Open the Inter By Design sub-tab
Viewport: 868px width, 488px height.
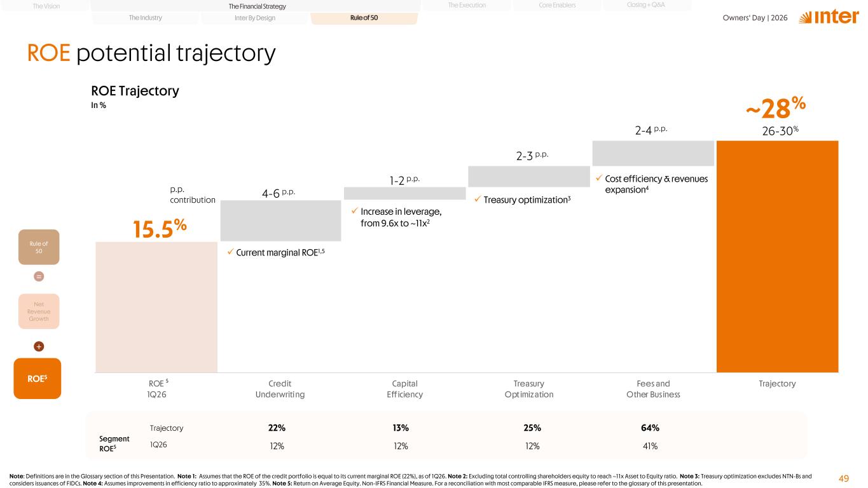pyautogui.click(x=254, y=18)
